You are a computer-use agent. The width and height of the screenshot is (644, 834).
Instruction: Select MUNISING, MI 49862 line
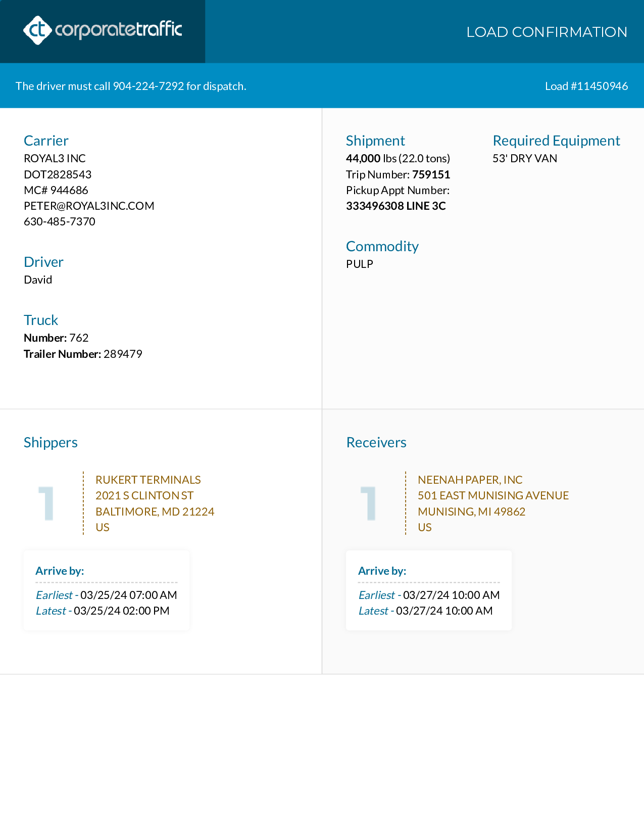coord(472,512)
